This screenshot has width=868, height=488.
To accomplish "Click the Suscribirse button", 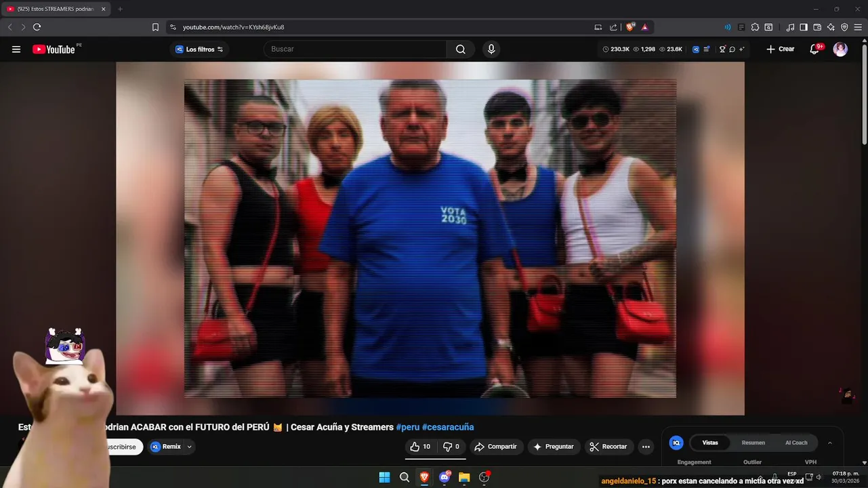I will point(123,447).
